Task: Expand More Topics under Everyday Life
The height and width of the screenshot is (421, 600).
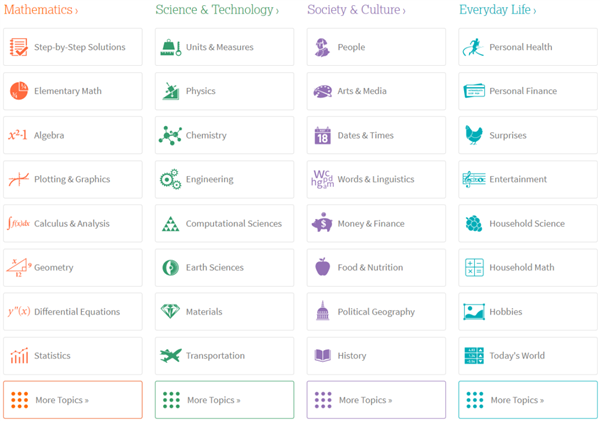Action: click(x=528, y=400)
